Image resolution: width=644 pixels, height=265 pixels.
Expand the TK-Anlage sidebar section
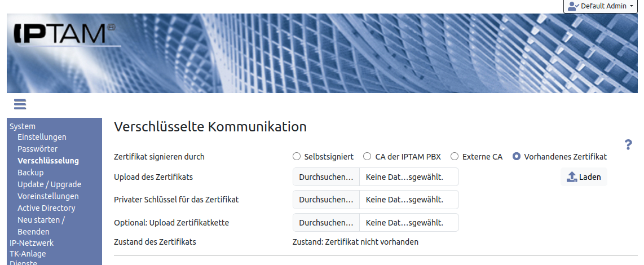pyautogui.click(x=28, y=254)
